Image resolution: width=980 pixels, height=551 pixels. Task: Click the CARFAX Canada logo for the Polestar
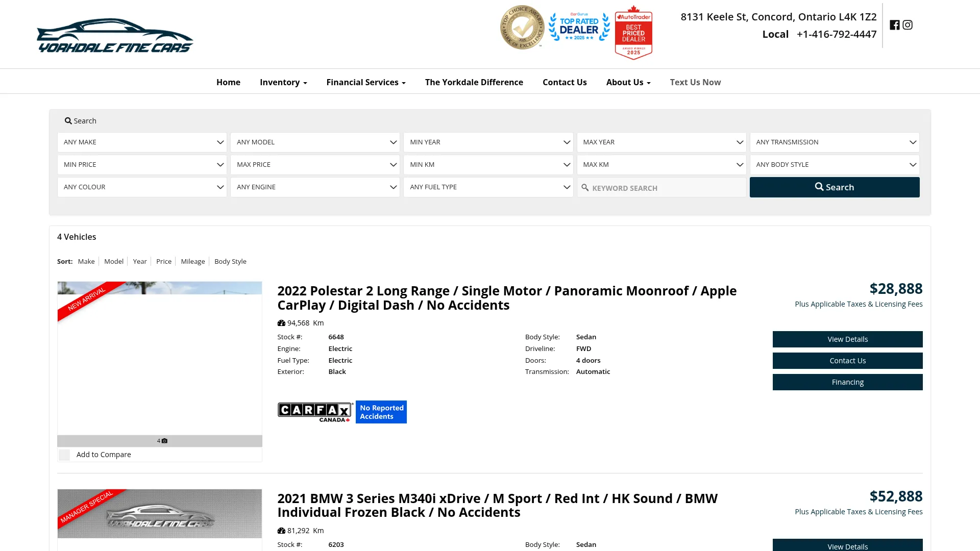315,412
